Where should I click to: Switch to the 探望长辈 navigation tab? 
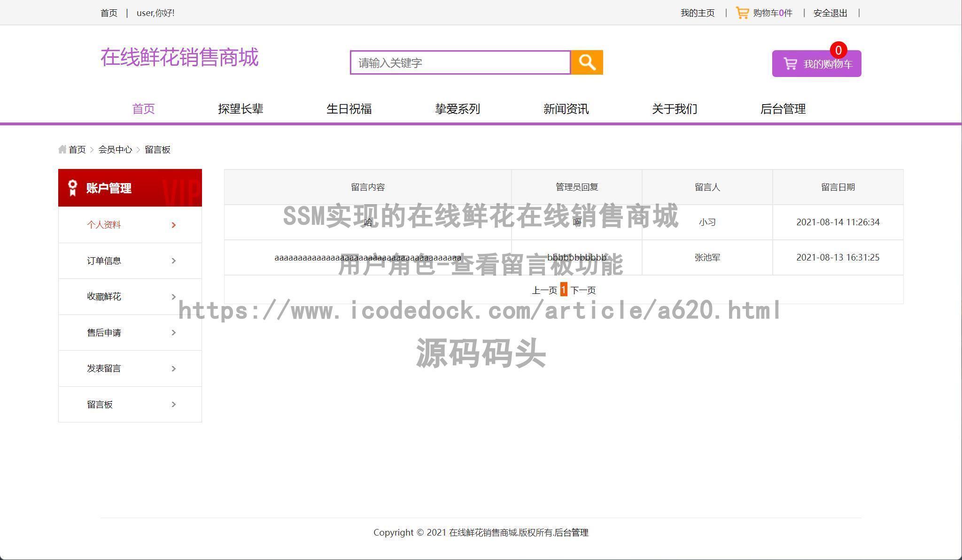[x=240, y=108]
